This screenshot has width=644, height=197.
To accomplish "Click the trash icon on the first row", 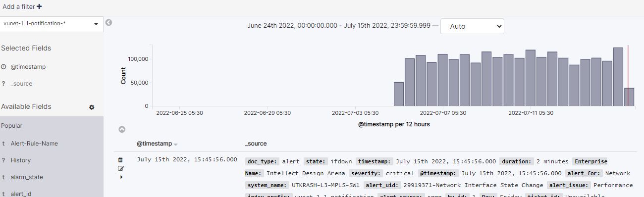I will click(120, 160).
